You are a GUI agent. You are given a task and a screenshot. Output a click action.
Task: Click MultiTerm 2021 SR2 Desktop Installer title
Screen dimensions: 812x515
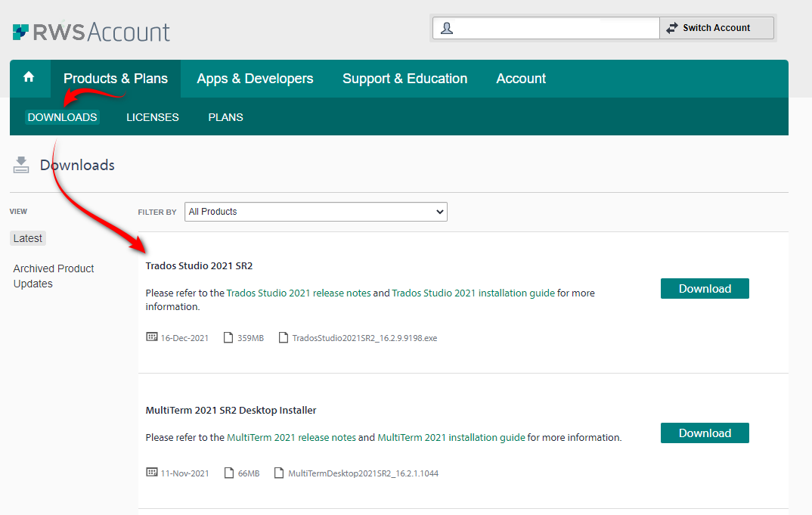point(231,411)
